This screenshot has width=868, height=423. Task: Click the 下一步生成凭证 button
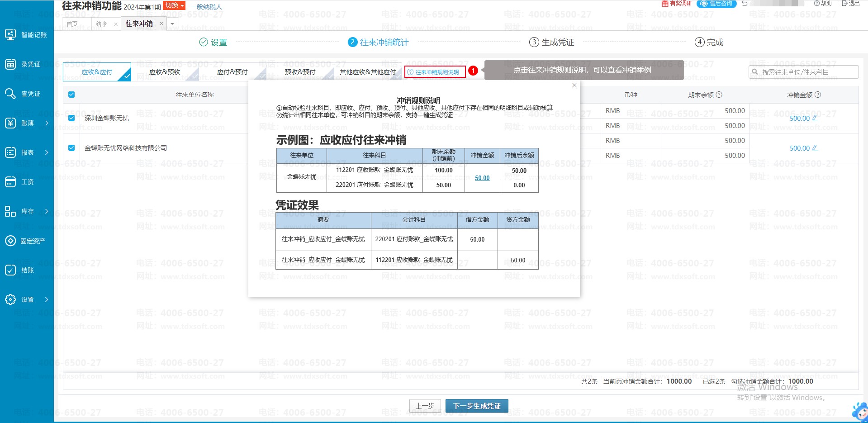(x=477, y=406)
